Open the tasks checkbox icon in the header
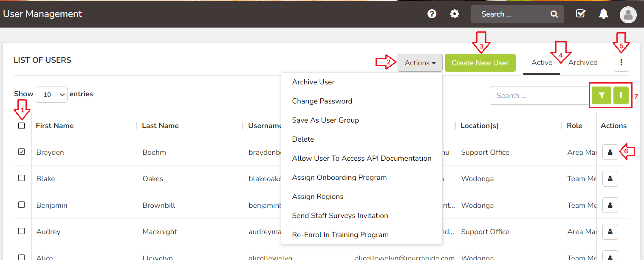The height and width of the screenshot is (260, 644). click(x=581, y=14)
